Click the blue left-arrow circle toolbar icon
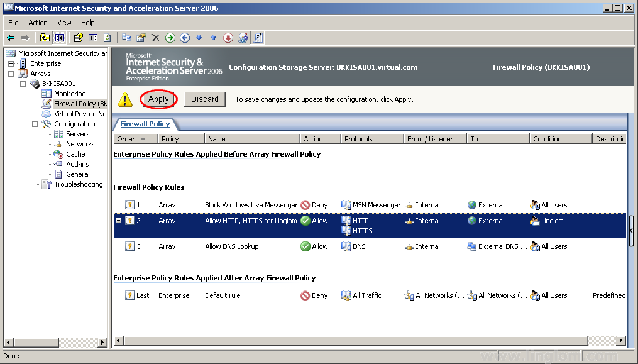The image size is (638, 364). click(185, 38)
